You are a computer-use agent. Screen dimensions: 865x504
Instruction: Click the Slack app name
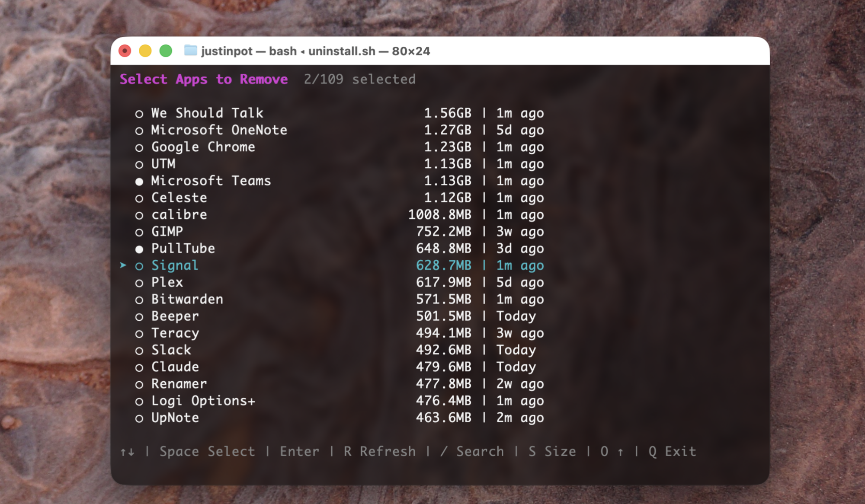(x=171, y=350)
